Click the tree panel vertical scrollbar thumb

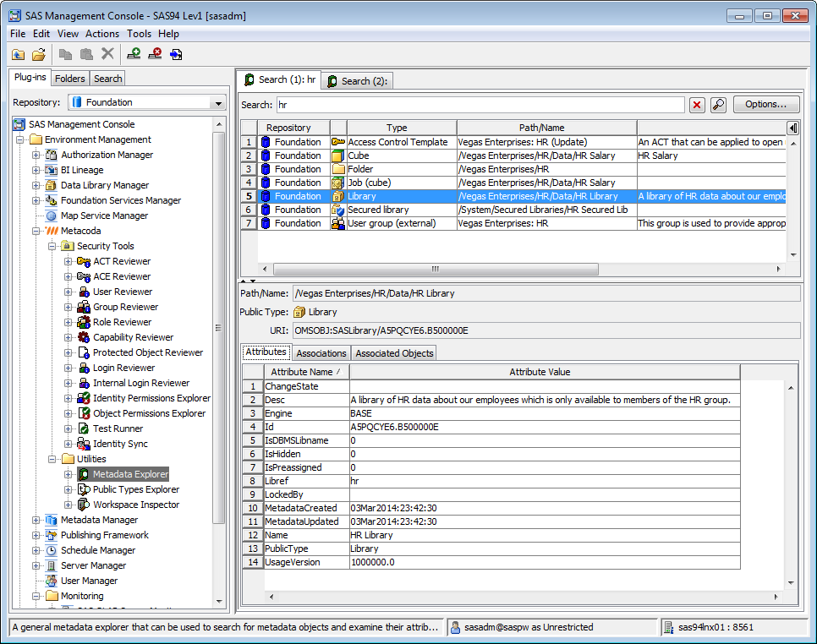click(218, 327)
